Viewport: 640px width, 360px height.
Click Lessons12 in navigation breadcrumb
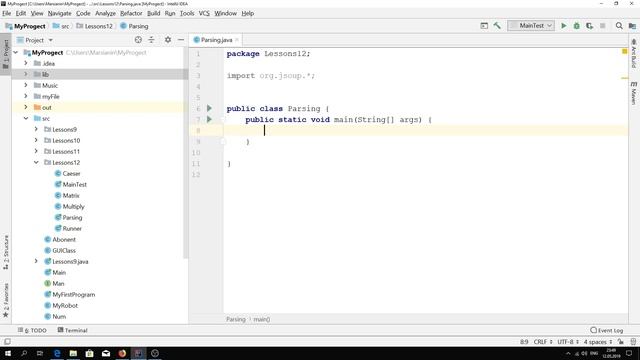94,26
